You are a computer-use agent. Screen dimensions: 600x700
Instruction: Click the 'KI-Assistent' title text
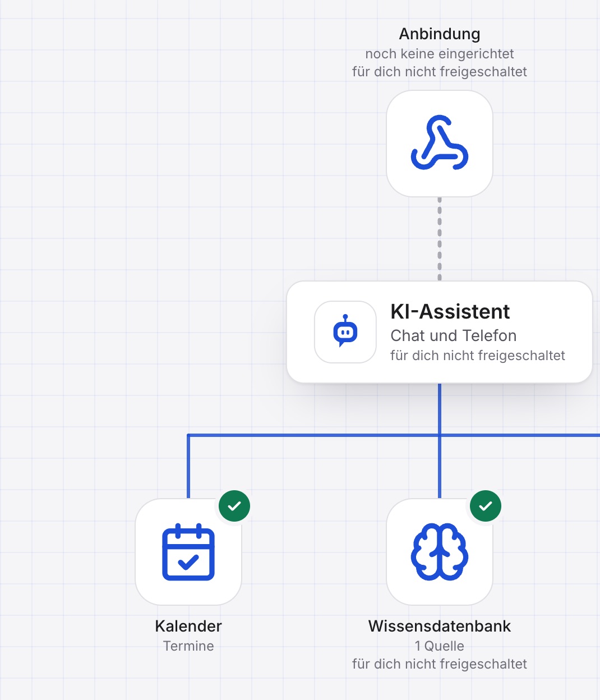[x=450, y=311]
